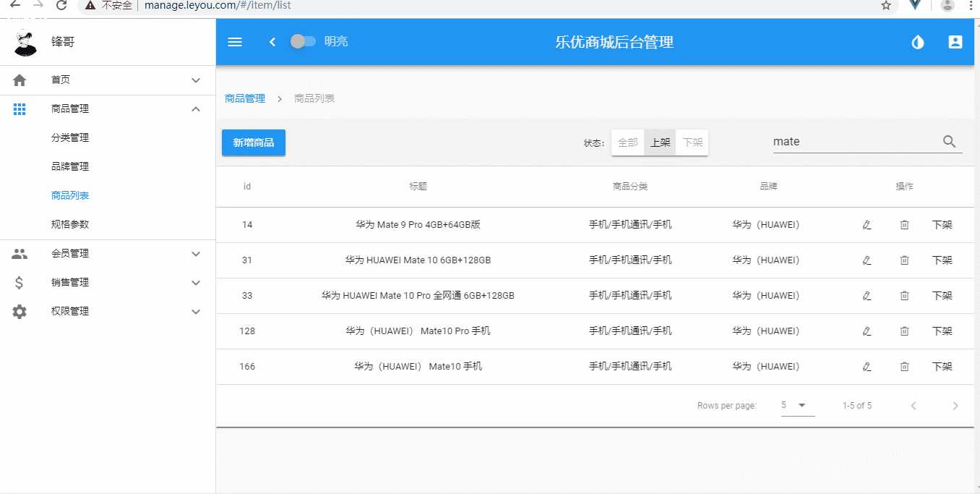Viewport: 980px width, 494px height.
Task: Delete item 33 Mate 10 Pro 全网通
Action: [904, 296]
